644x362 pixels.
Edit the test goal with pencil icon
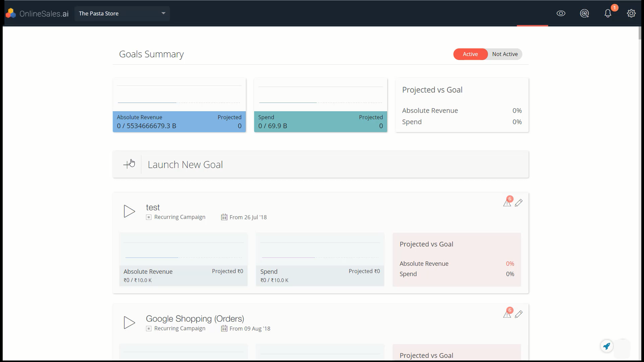pos(519,203)
